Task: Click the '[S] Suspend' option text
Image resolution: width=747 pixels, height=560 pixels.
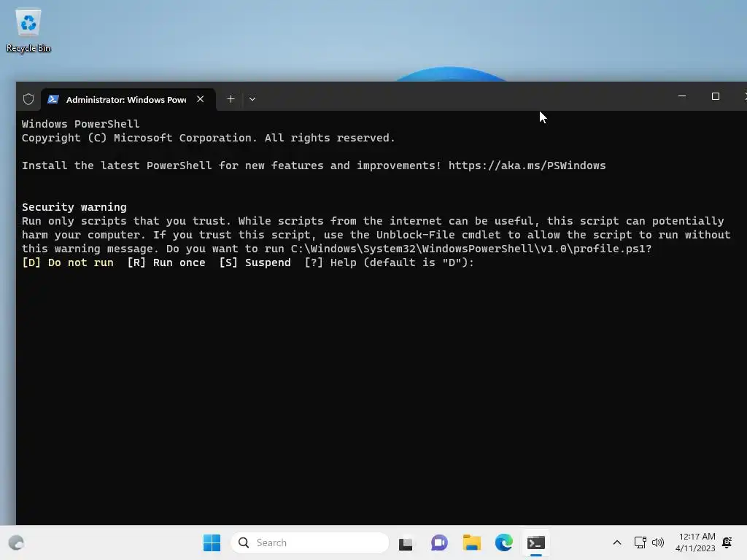Action: (255, 262)
